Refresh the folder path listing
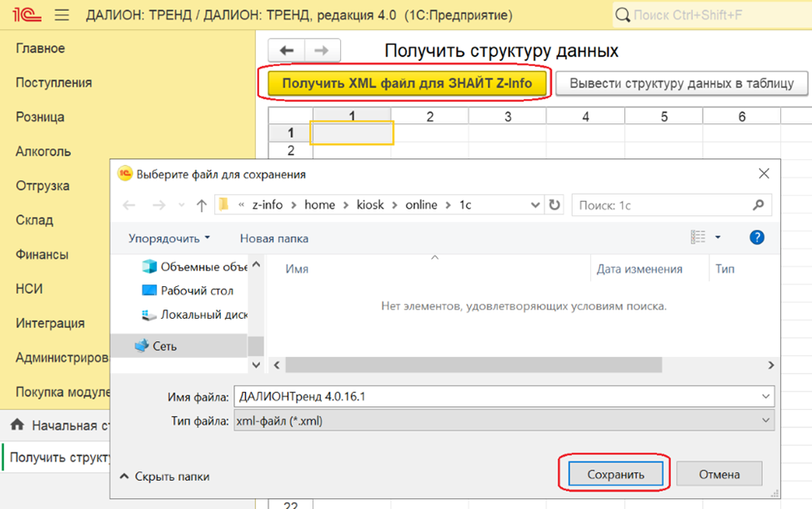This screenshot has width=812, height=509. pos(554,204)
